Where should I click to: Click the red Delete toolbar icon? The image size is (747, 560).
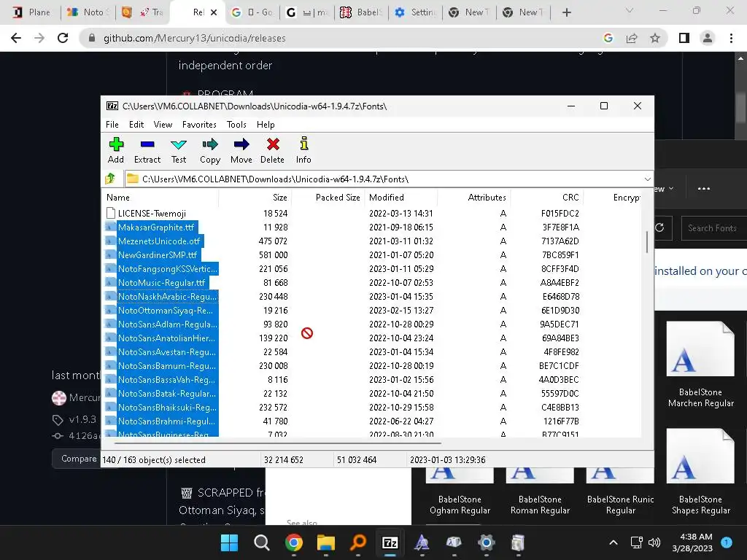pos(273,150)
